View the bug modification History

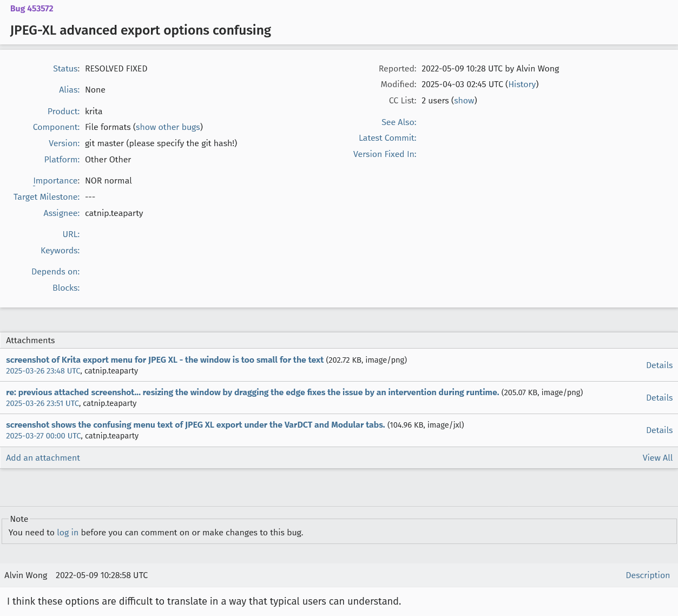coord(522,84)
